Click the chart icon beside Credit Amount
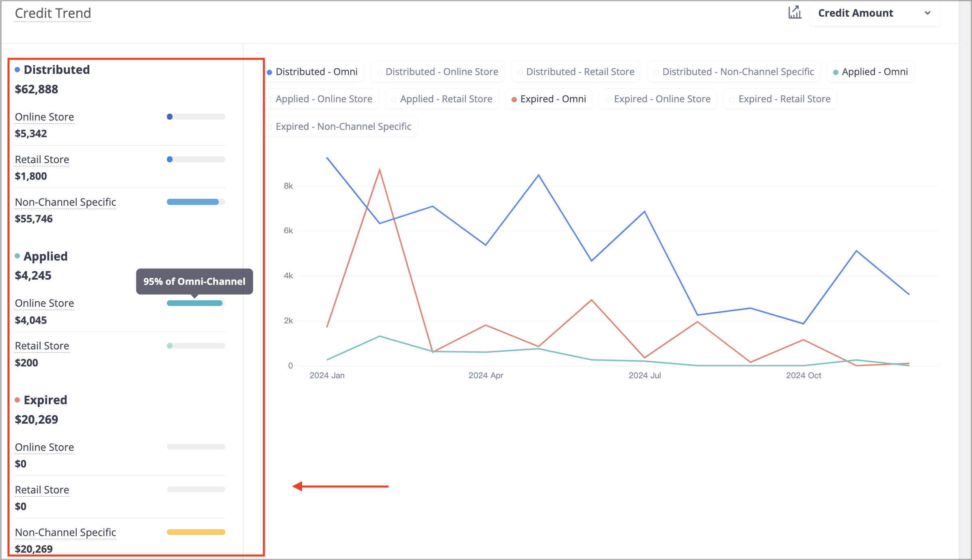 click(795, 13)
